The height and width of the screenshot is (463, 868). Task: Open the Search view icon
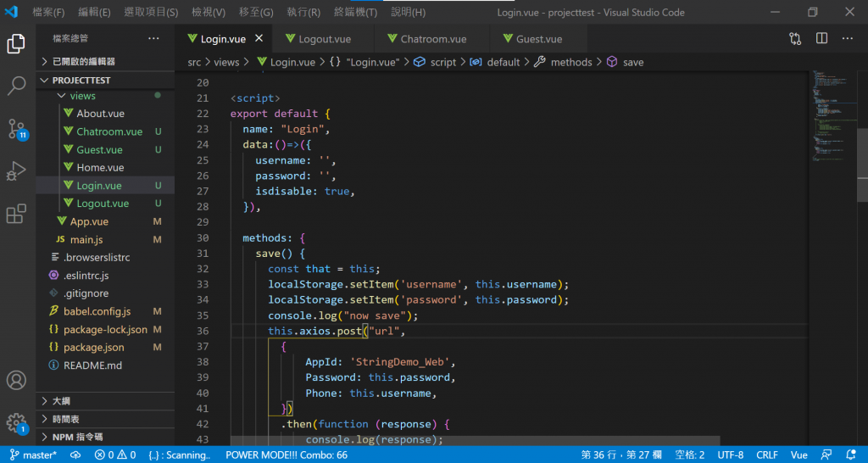[16, 86]
